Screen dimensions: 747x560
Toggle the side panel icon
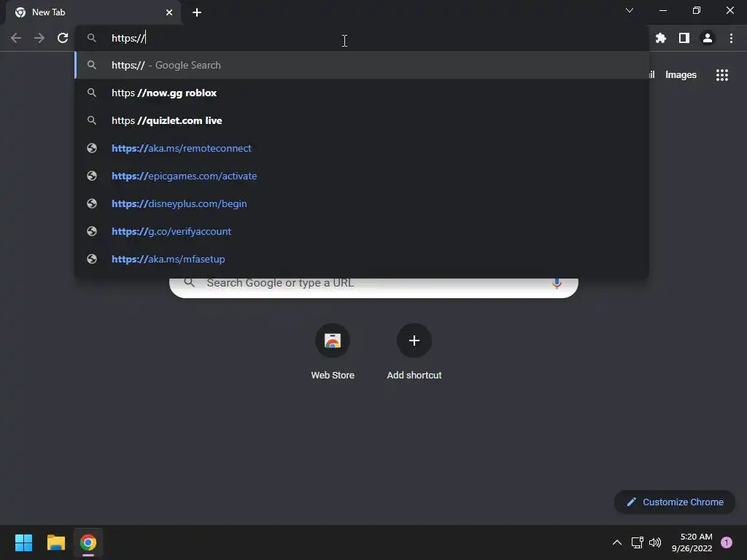684,38
